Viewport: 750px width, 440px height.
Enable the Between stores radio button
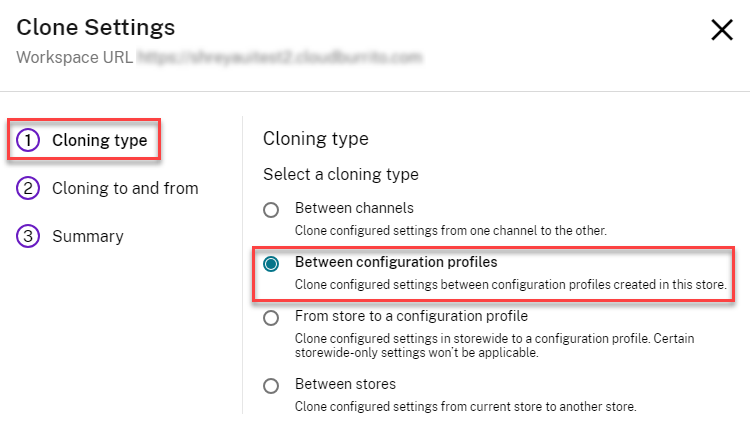271,385
